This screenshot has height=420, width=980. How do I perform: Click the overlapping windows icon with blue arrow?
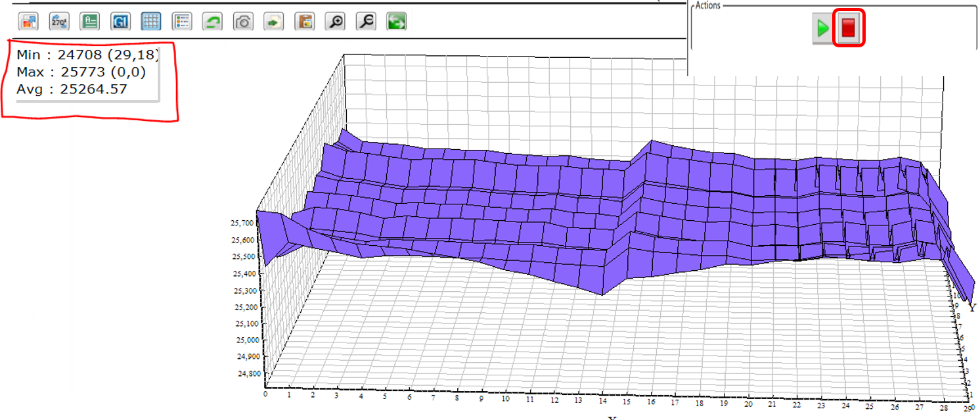28,21
